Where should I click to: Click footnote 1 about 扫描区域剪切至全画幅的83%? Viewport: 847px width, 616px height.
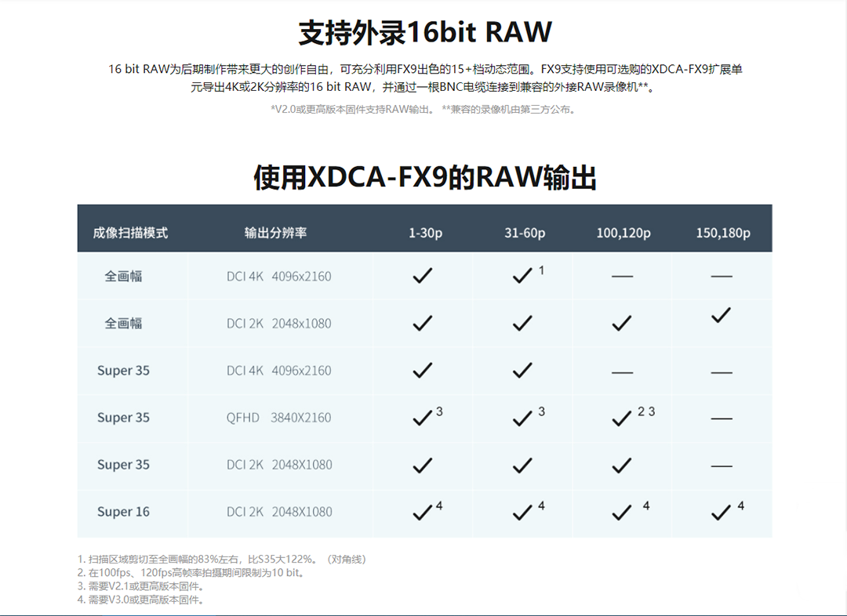tap(222, 560)
